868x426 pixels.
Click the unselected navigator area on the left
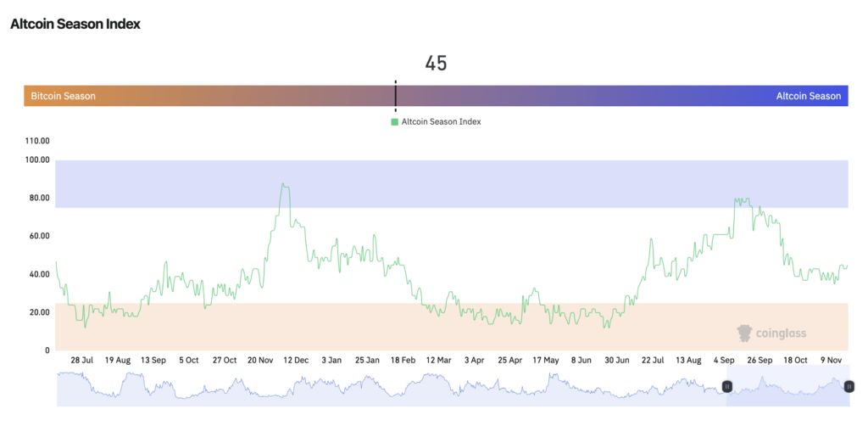pos(381,386)
